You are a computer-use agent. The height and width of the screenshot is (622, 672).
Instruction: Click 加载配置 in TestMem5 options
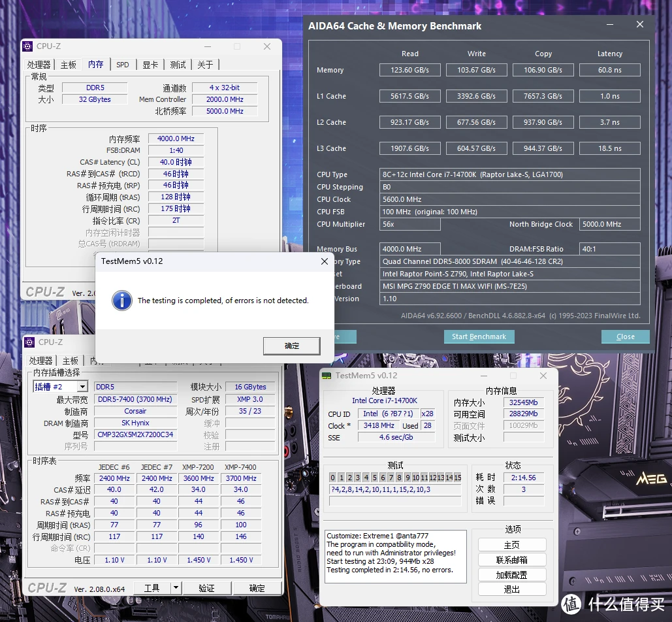click(x=511, y=575)
